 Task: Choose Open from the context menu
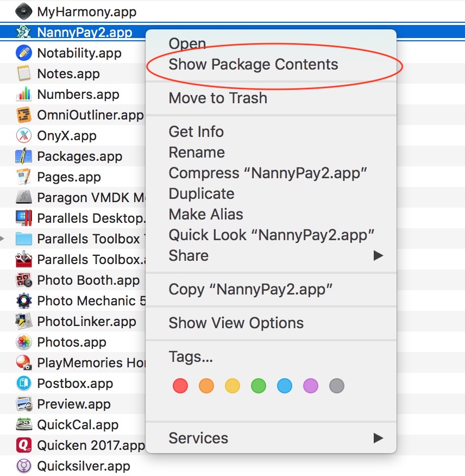tap(187, 43)
